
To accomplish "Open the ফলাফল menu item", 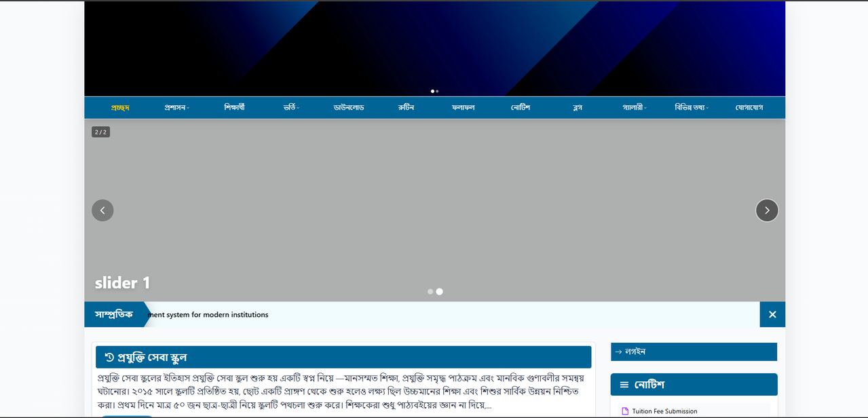I will point(463,107).
